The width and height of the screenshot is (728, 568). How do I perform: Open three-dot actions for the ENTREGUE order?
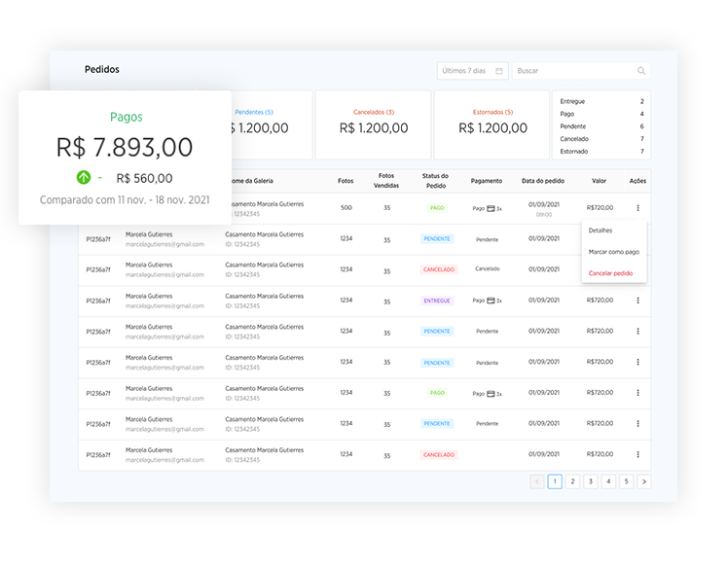click(637, 301)
